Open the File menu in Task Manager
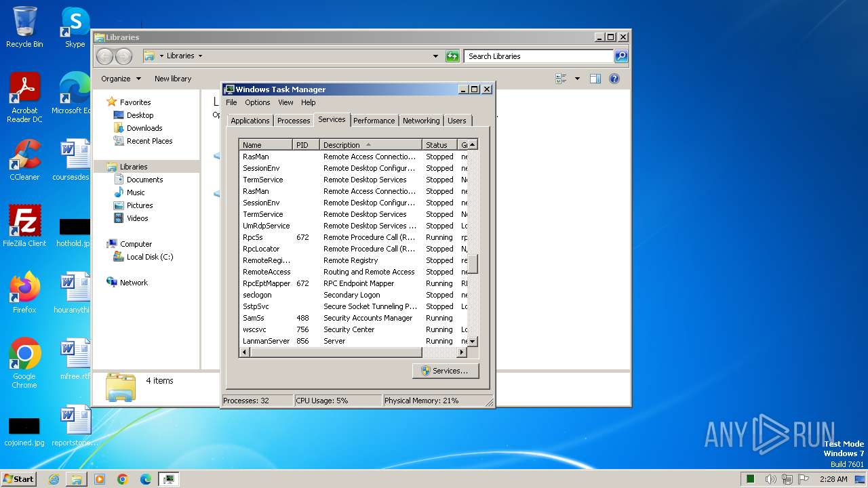The image size is (868, 488). point(231,102)
